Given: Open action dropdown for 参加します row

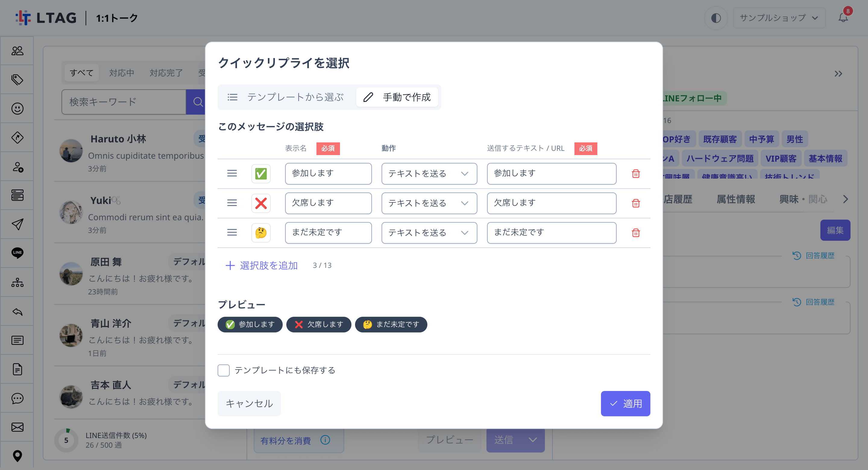Looking at the screenshot, I should tap(429, 174).
